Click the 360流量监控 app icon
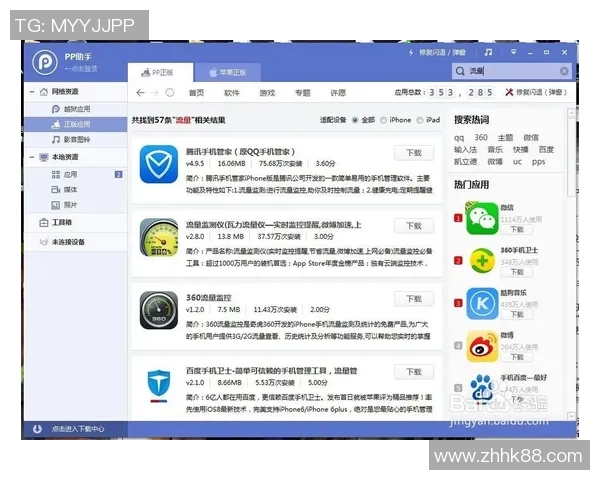 [x=159, y=310]
